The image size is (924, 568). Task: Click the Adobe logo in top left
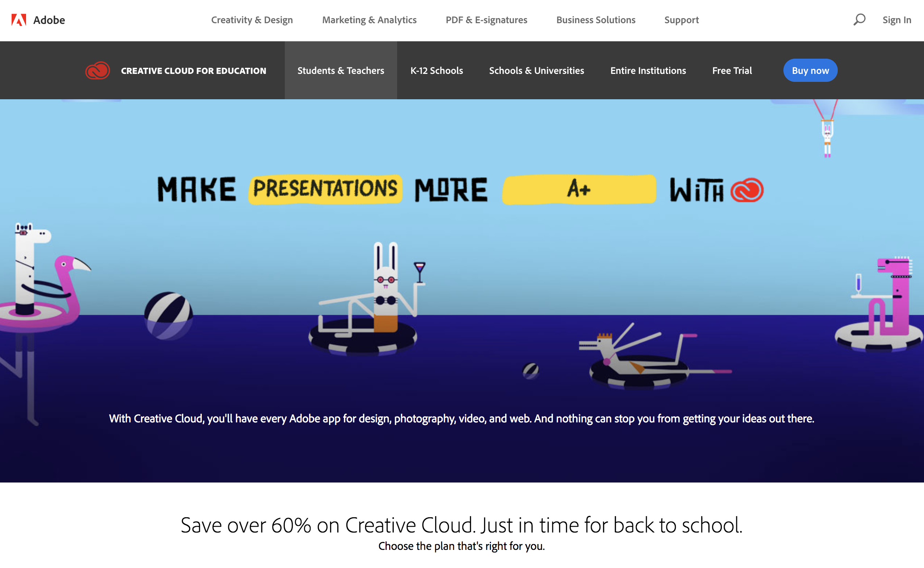tap(18, 20)
